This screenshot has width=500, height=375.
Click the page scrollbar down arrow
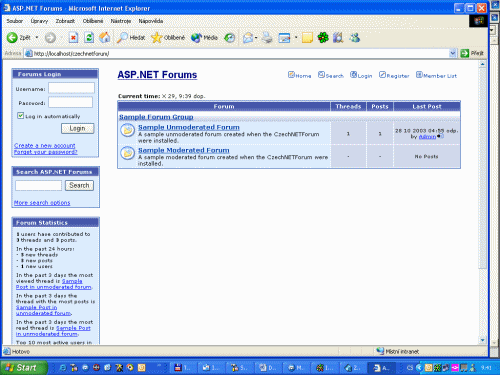(483, 340)
